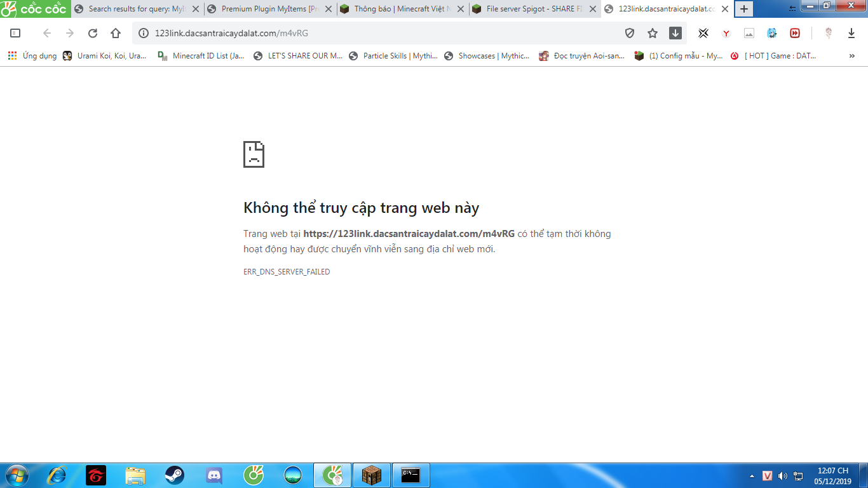Viewport: 868px width, 488px height.
Task: Open LET'S SHARE OUR M... bookmark
Action: pos(298,56)
